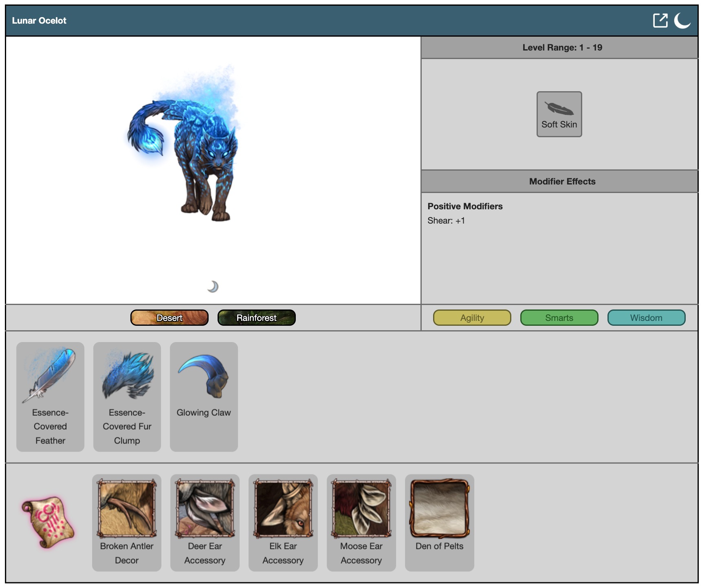Screen dimensions: 702x588
Task: Click the small crescent moon below the ocelot
Action: (x=213, y=287)
